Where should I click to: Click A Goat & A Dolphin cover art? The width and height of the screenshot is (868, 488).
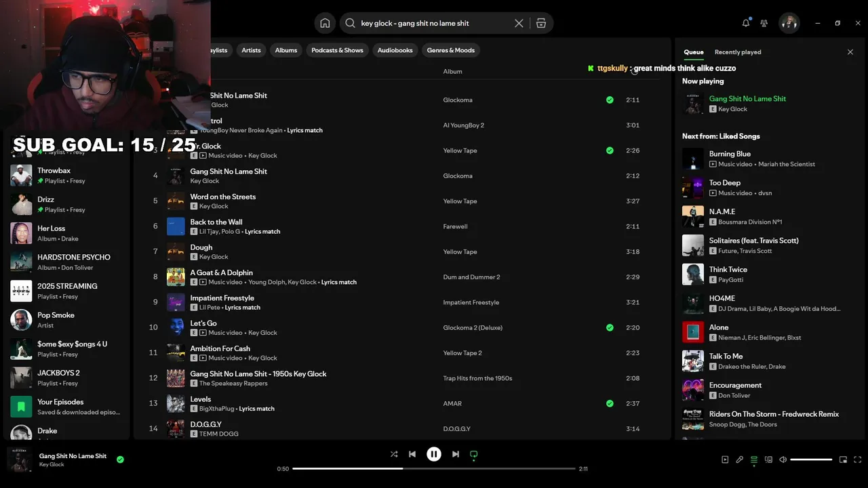click(x=176, y=277)
